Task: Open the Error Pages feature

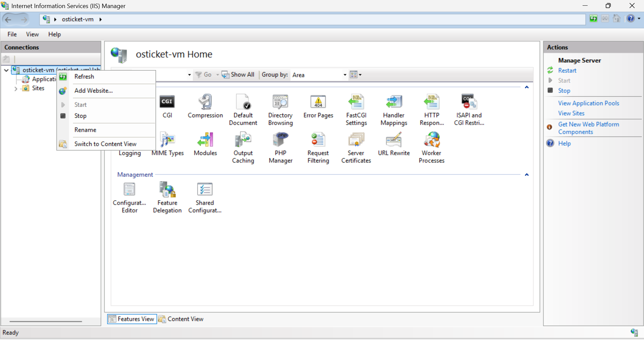Action: coord(318,106)
